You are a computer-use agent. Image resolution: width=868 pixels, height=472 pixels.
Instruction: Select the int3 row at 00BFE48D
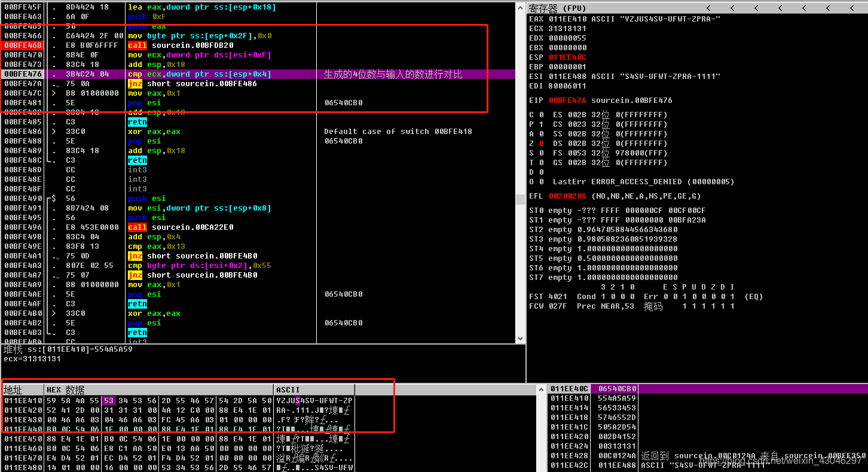pyautogui.click(x=258, y=170)
